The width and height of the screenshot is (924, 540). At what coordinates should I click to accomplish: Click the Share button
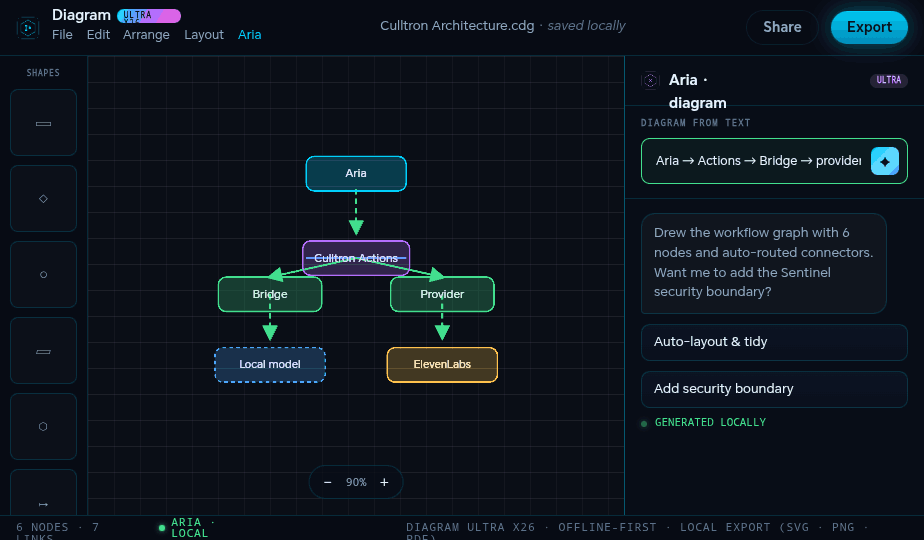[x=782, y=27]
